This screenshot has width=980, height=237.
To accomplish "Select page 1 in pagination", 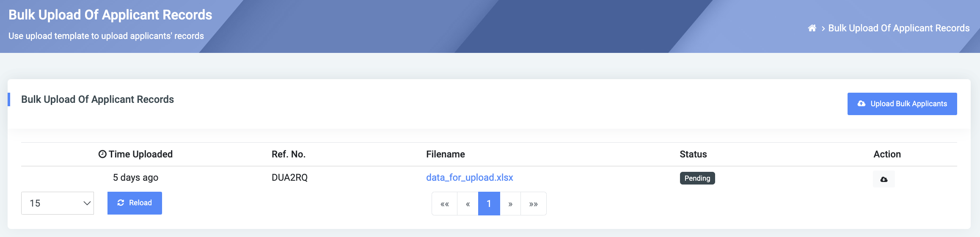I will coord(489,204).
